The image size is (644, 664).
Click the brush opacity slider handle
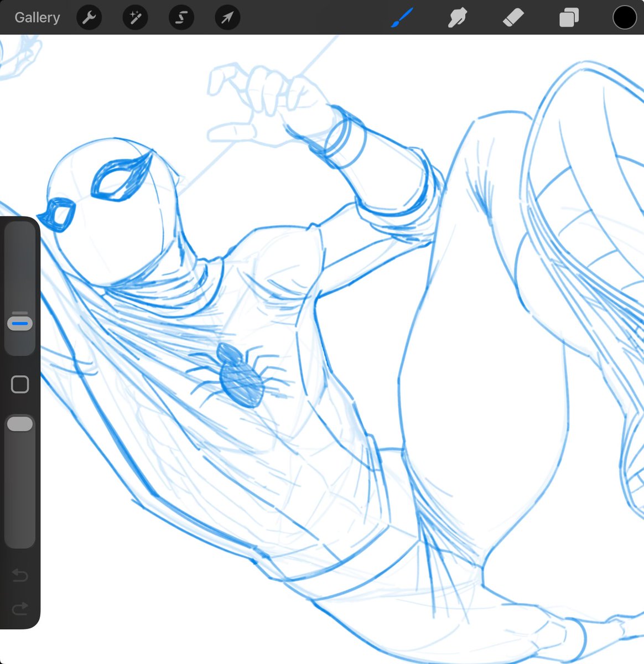tap(20, 424)
